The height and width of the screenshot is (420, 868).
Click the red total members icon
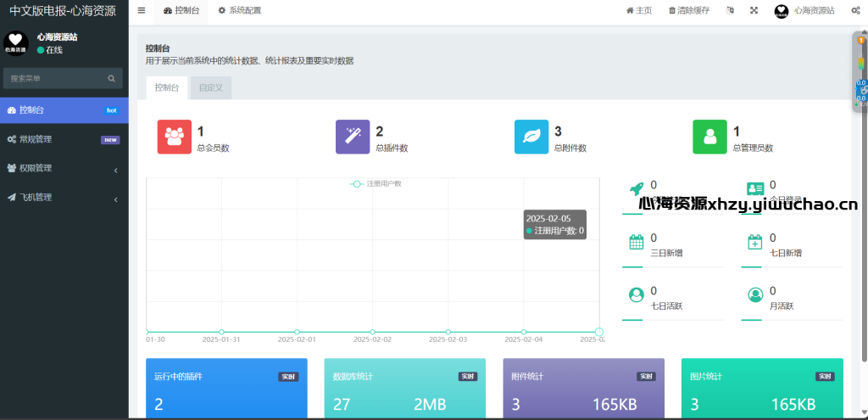pos(175,137)
